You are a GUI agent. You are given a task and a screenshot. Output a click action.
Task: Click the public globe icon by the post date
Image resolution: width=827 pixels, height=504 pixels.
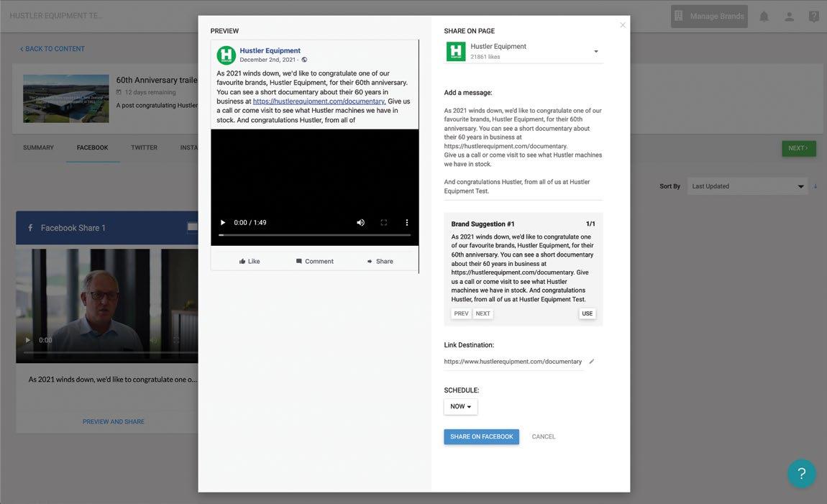304,60
